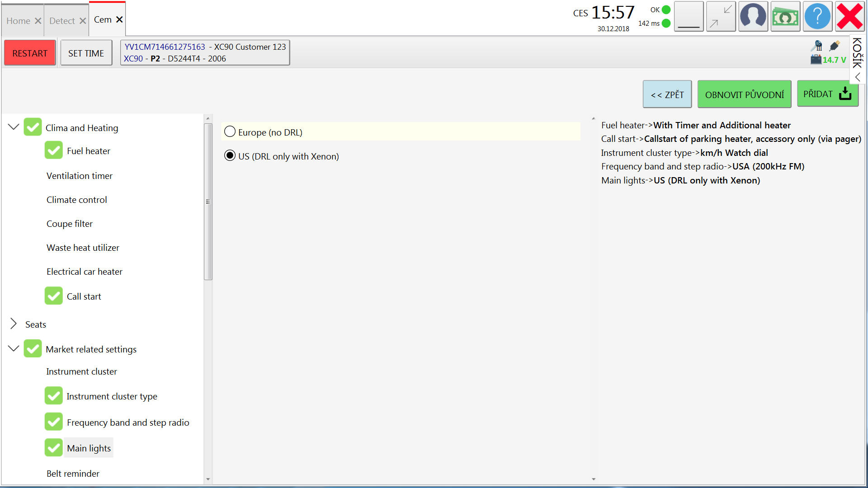The height and width of the screenshot is (488, 868).
Task: Uncheck the Call start checkbox
Action: pos(54,296)
